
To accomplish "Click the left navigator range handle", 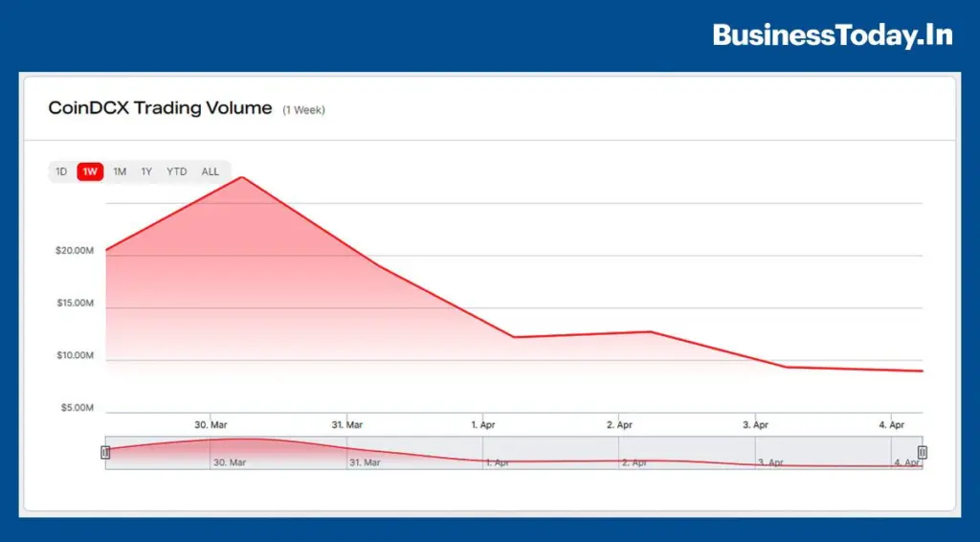I will point(105,452).
